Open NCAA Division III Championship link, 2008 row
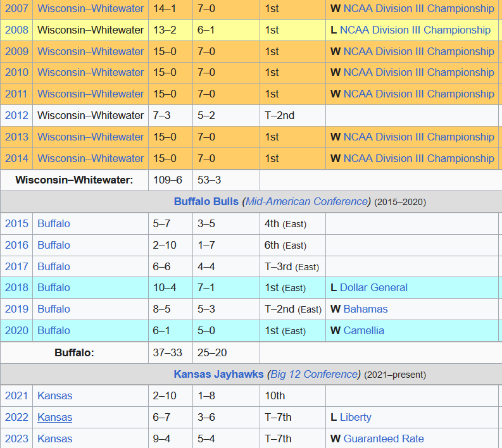 pyautogui.click(x=415, y=30)
